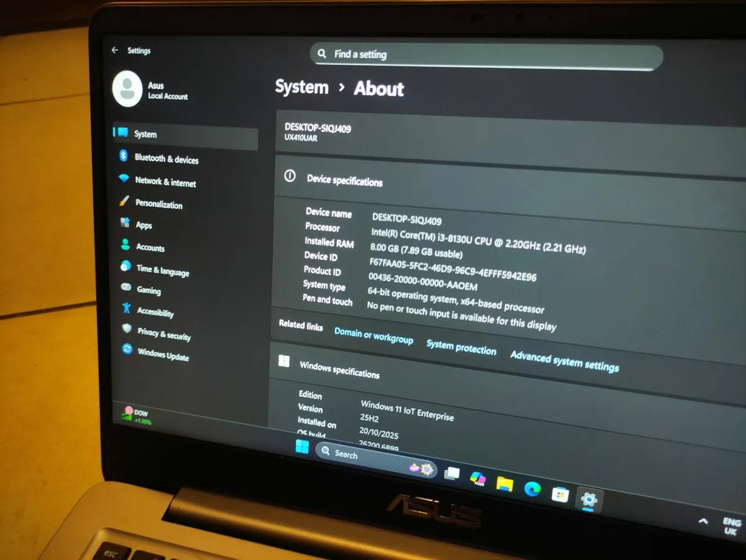Screen dimensions: 746x560
Task: Click the Accessibility figure icon
Action: (127, 308)
